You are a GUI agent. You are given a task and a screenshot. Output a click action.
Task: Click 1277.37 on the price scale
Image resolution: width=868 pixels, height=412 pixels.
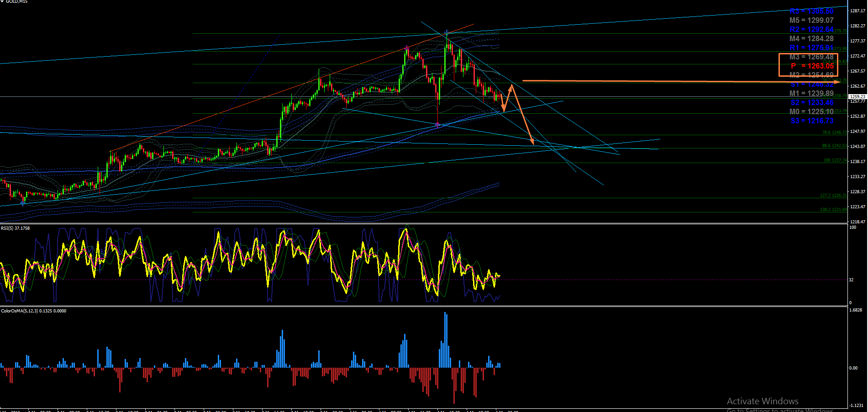[858, 41]
